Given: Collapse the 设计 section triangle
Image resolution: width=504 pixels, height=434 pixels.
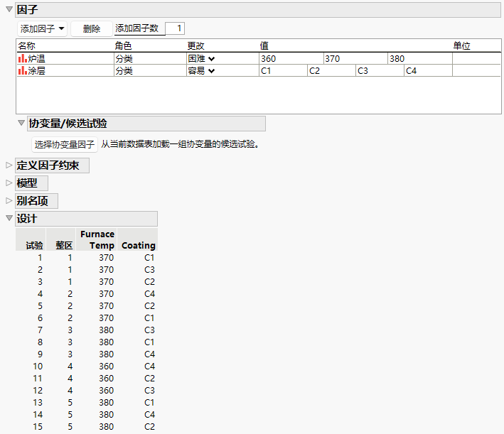Looking at the screenshot, I should coord(9,218).
